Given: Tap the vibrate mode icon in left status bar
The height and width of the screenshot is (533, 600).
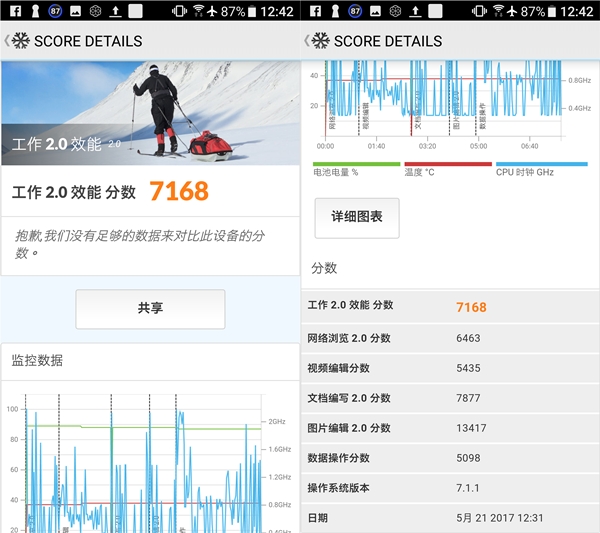Looking at the screenshot, I should (177, 11).
